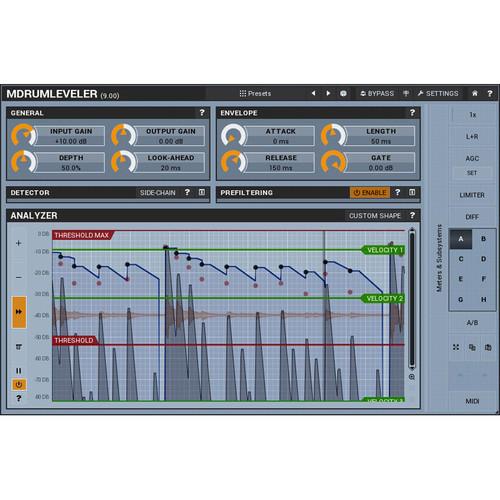The height and width of the screenshot is (500, 500).
Task: Open help for the DETECTOR panel
Action: point(187,192)
